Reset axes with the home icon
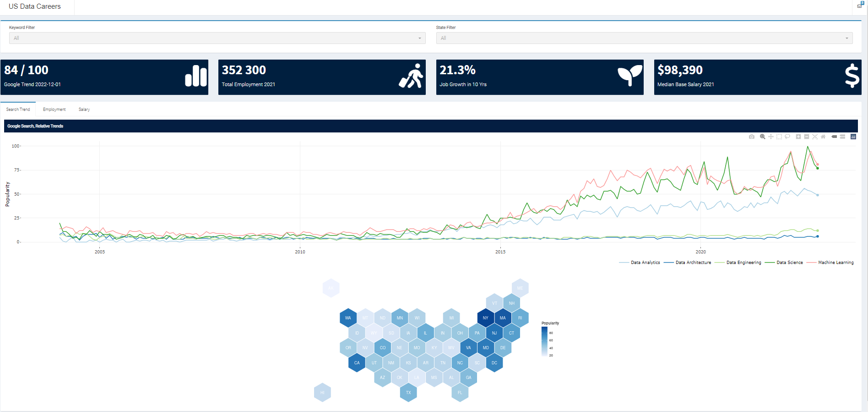 click(x=823, y=137)
